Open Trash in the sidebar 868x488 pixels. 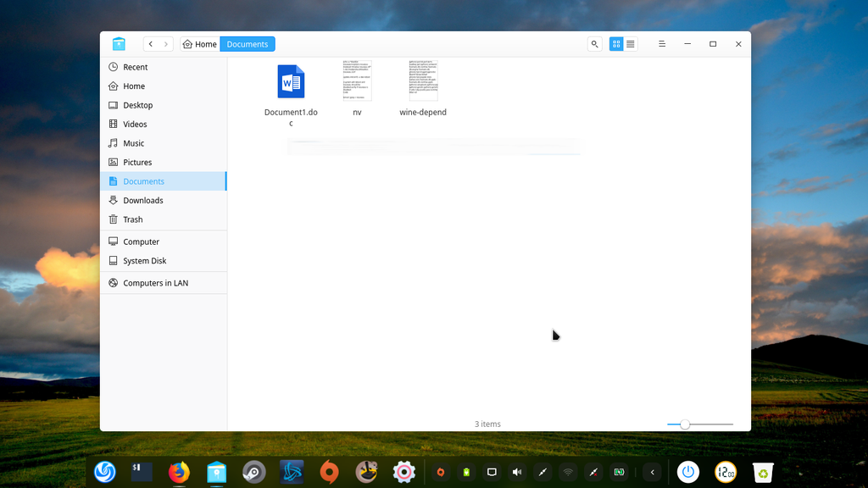click(164, 219)
